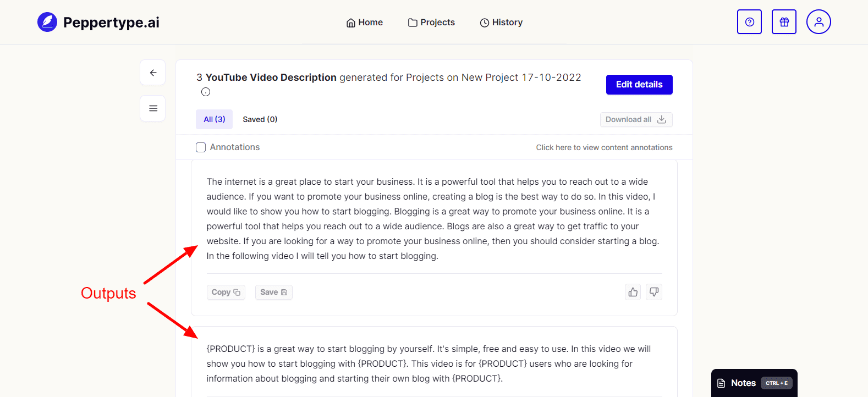
Task: Click the Edit details button
Action: pos(639,85)
